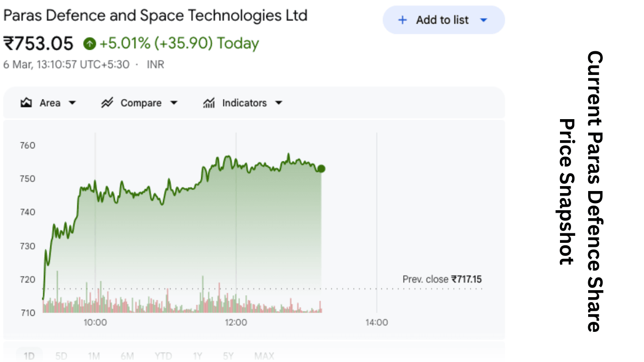Select the YTD time range tab
The image size is (644, 362).
click(163, 356)
